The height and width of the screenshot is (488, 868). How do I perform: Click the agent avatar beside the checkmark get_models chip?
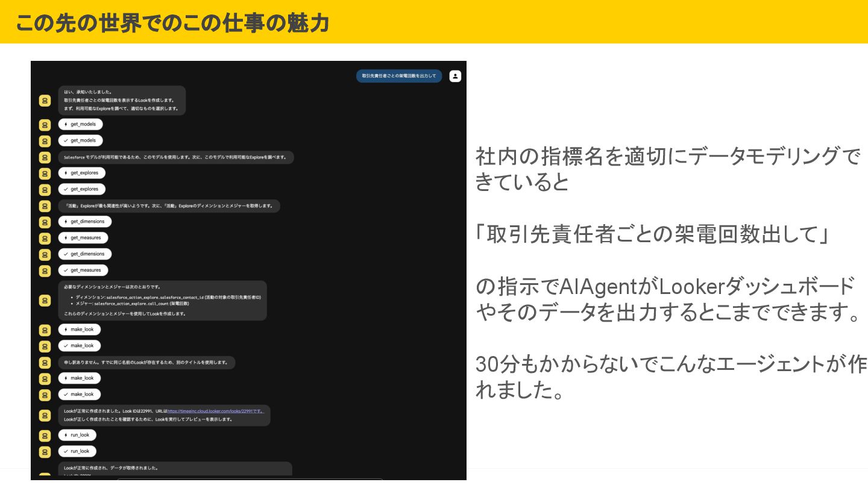click(45, 141)
